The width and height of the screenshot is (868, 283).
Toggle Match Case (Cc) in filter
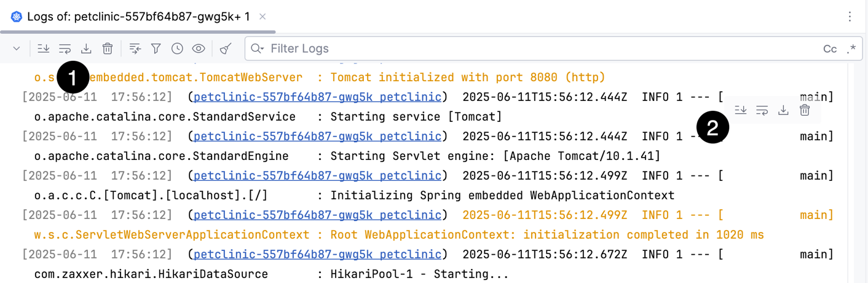click(x=829, y=49)
